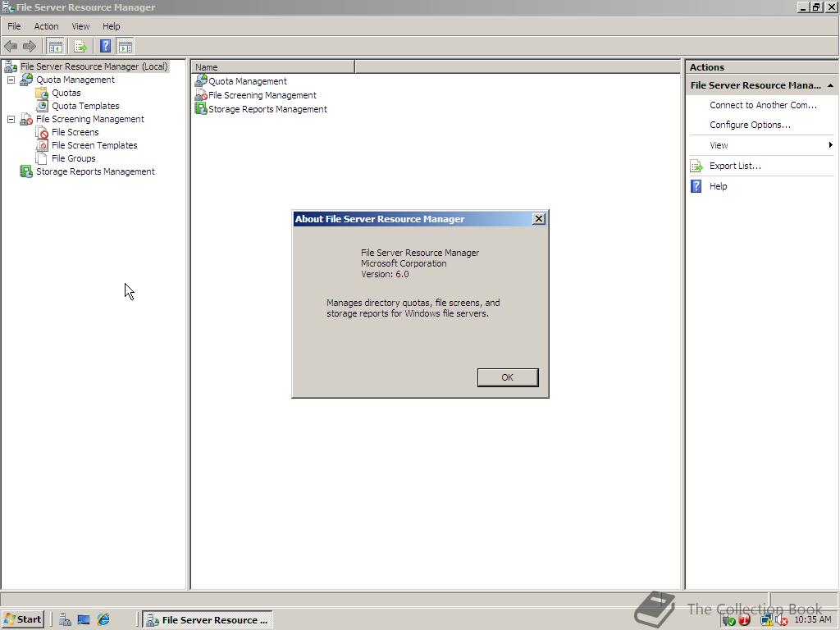Viewport: 840px width, 630px height.
Task: Collapse the File Server Resource Mana... actions section
Action: [x=830, y=85]
